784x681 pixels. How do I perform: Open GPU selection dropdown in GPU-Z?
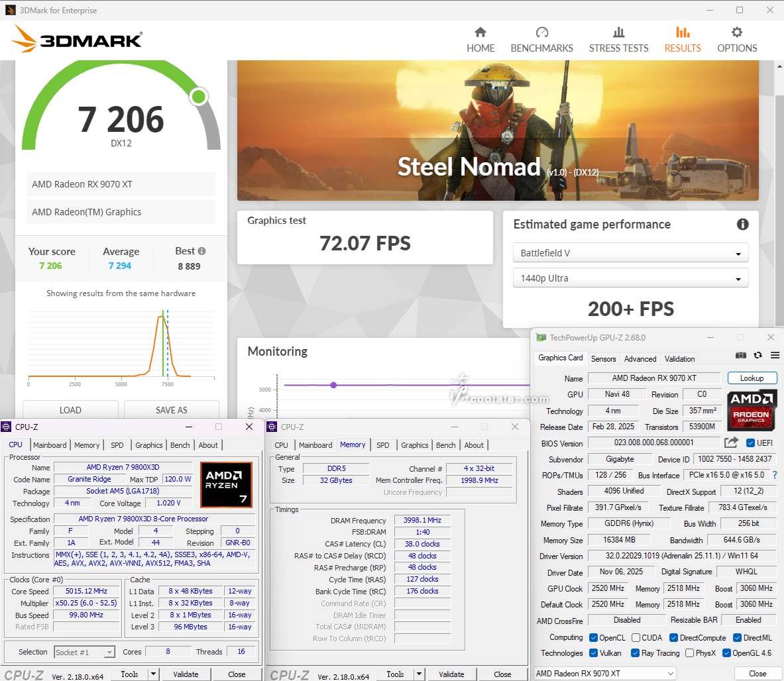(604, 674)
